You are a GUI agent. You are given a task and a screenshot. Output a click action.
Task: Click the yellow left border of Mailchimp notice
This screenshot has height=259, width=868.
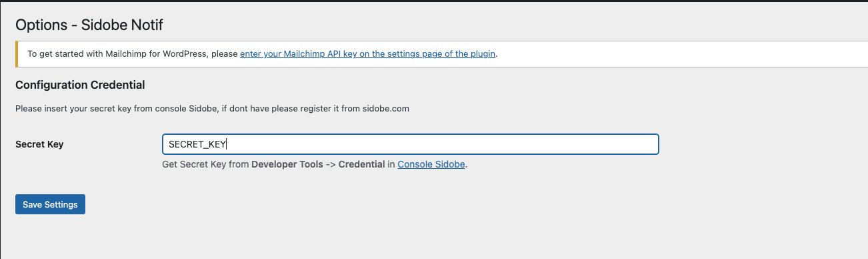(17, 54)
